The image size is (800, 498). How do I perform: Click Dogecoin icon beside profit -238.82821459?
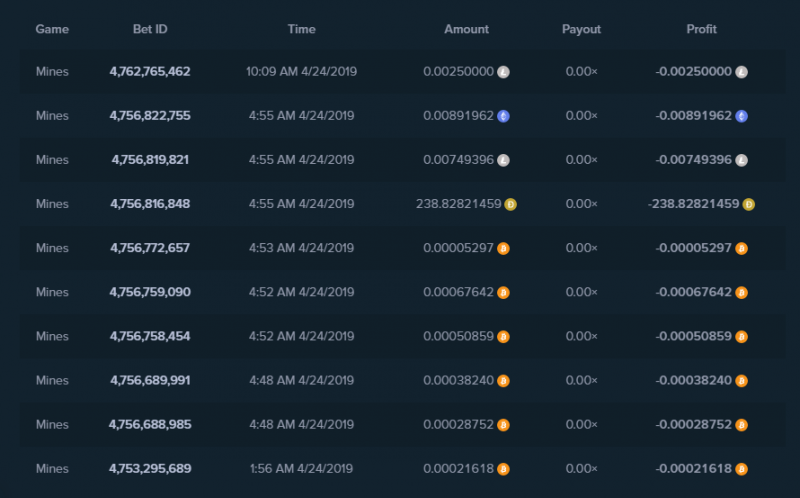tap(749, 205)
